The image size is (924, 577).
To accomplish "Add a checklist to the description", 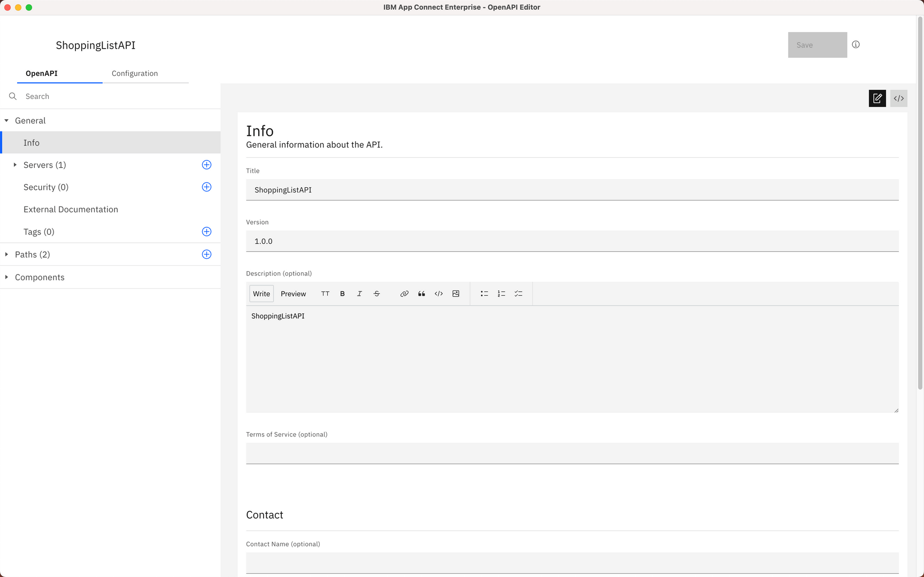I will tap(518, 294).
